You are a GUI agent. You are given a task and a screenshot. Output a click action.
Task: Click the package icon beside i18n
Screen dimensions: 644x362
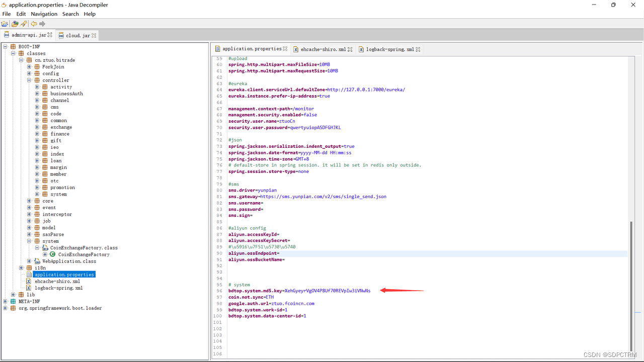(29, 268)
